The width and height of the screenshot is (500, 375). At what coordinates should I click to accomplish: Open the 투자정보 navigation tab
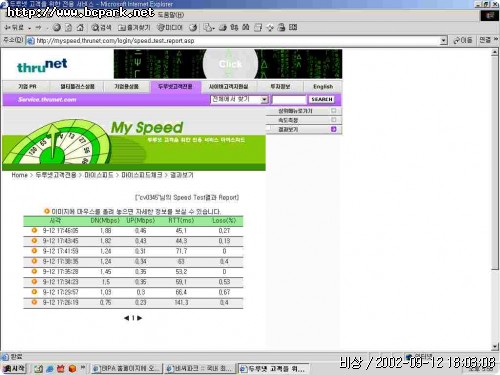[x=280, y=86]
